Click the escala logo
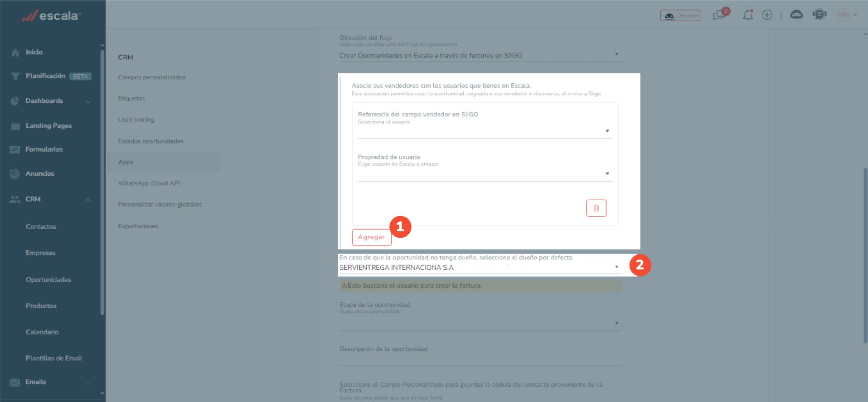Screen dimensions: 868x402 pyautogui.click(x=51, y=16)
